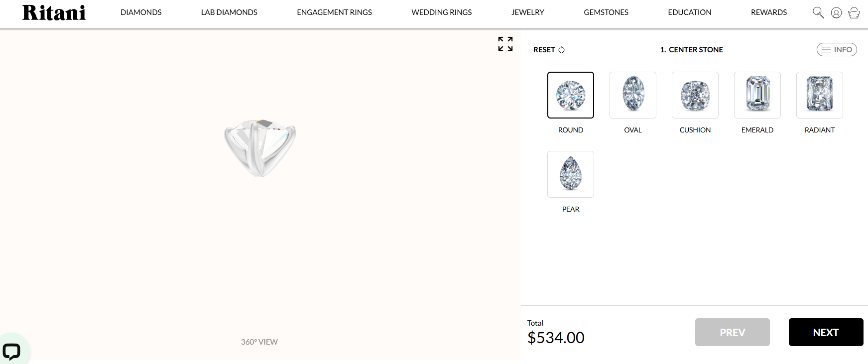Choose the Oval center stone
Image resolution: width=868 pixels, height=364 pixels.
(633, 95)
